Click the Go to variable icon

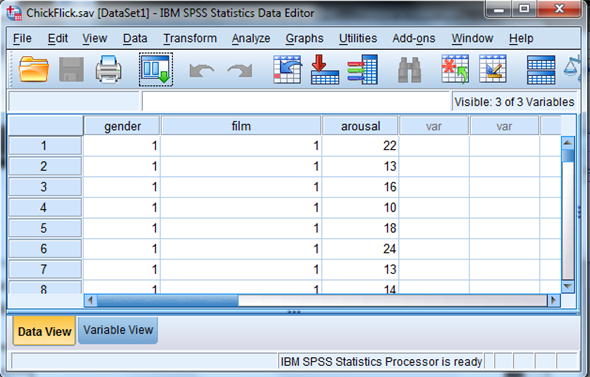click(x=325, y=70)
